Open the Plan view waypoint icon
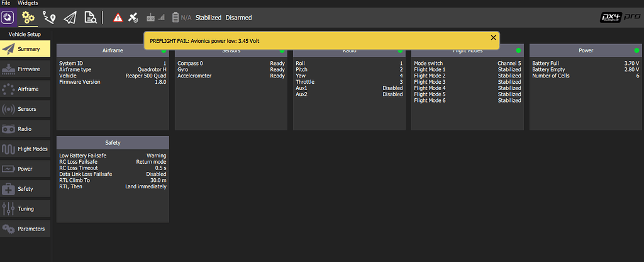Viewport: 644px width, 262px height. [x=48, y=17]
